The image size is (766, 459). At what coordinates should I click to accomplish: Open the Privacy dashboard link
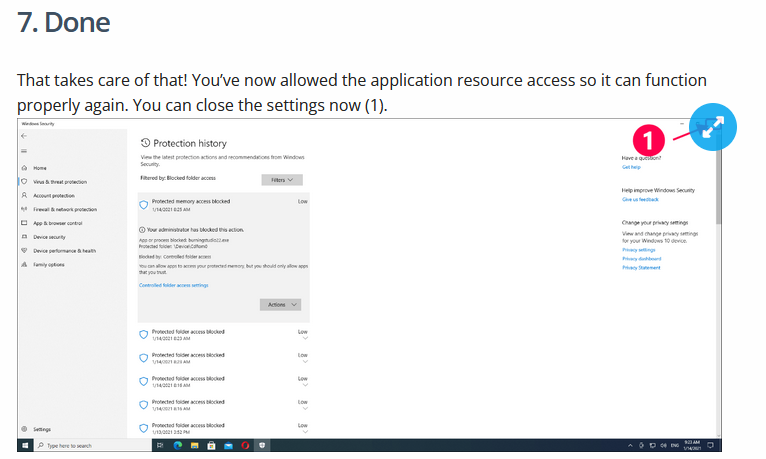[641, 258]
